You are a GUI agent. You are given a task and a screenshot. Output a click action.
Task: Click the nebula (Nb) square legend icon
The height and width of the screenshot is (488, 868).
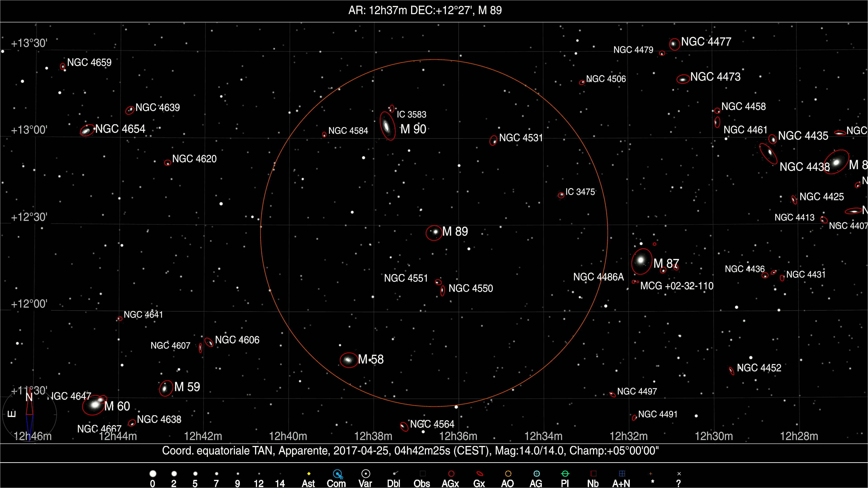[593, 474]
